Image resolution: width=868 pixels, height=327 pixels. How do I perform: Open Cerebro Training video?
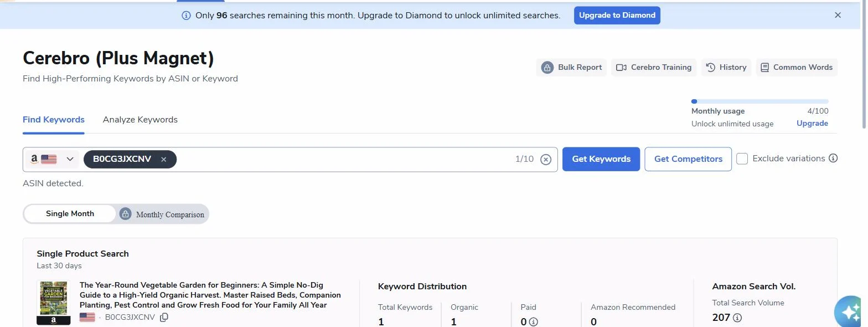pyautogui.click(x=654, y=68)
